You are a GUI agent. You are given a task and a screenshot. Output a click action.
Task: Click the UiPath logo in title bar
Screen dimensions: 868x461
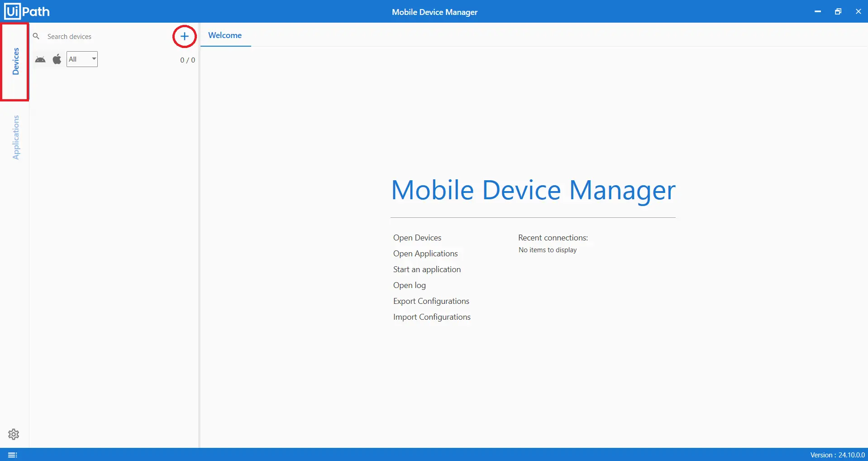pos(27,11)
